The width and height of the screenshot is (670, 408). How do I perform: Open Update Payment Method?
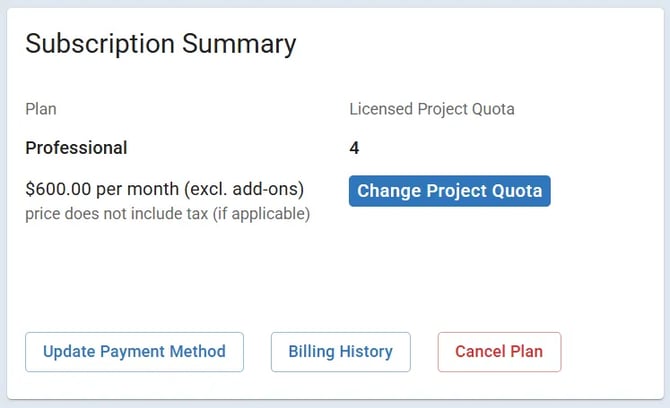(134, 352)
